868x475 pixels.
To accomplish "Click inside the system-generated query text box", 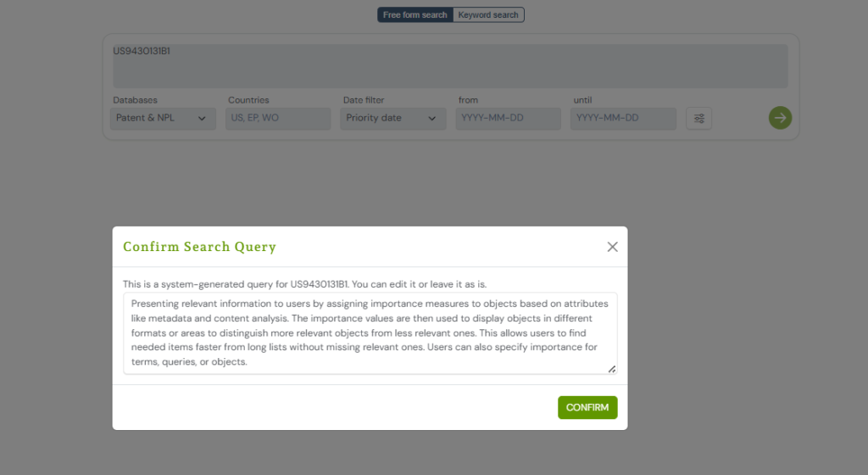I will (x=370, y=332).
